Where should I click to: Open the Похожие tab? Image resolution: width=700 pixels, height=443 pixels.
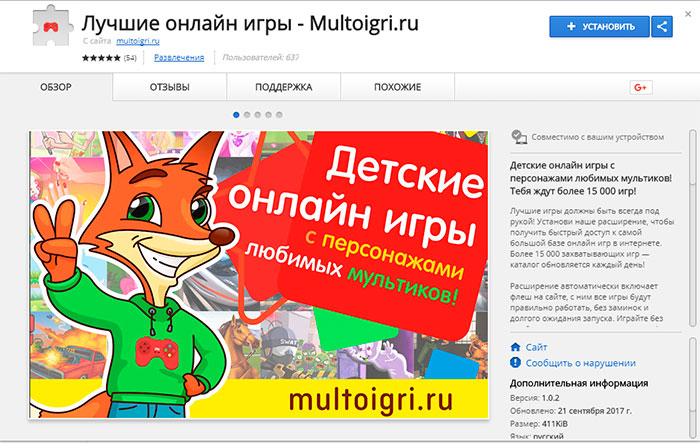pyautogui.click(x=397, y=87)
